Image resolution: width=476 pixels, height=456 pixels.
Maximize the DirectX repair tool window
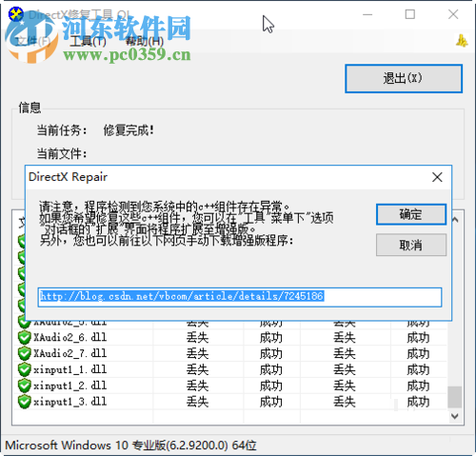pos(410,14)
